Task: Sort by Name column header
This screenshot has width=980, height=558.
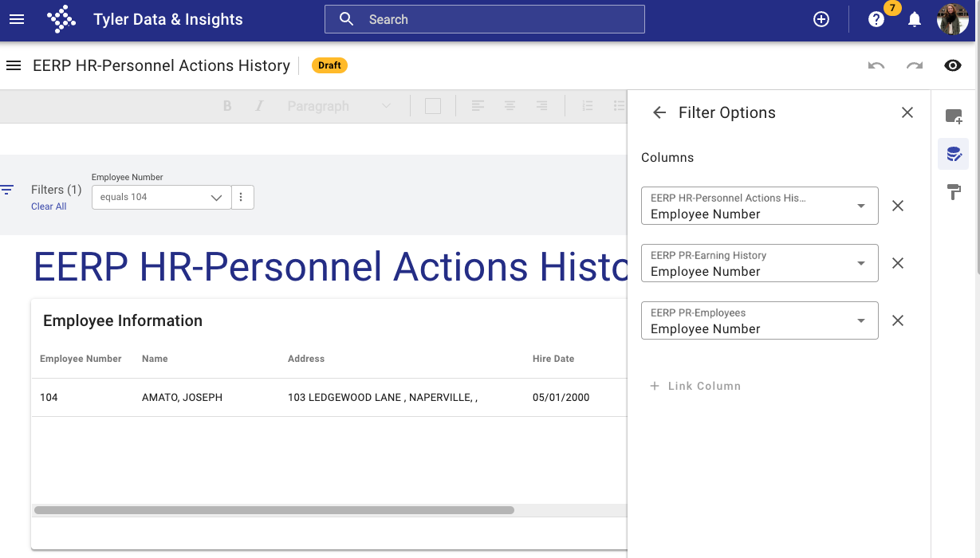Action: [x=155, y=359]
